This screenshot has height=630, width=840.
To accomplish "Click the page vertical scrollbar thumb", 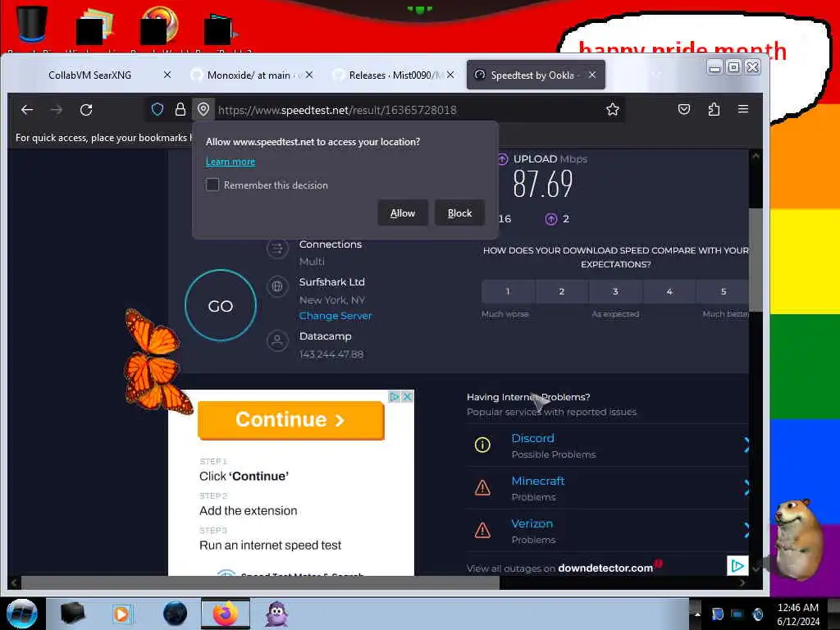I will click(x=756, y=259).
